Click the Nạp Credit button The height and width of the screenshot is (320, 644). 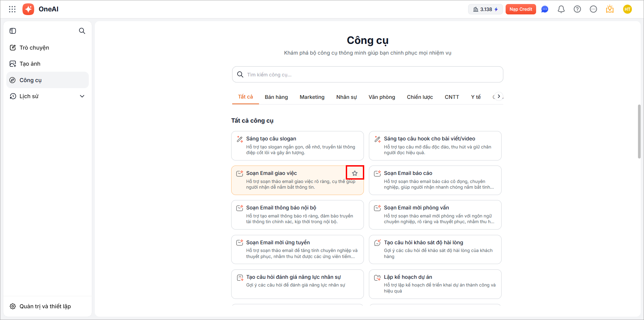pyautogui.click(x=521, y=9)
